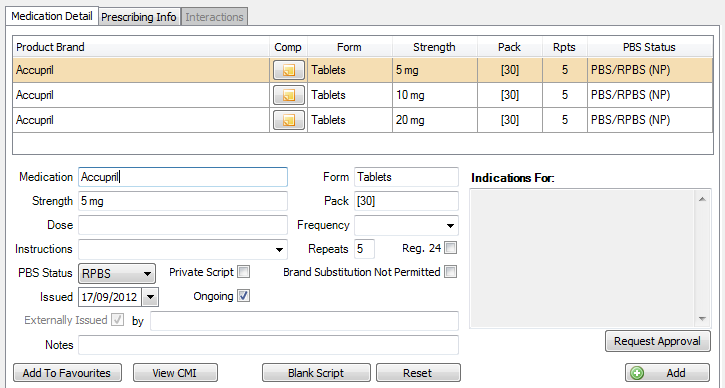Check Brand Substitution Not Permitted box
The image size is (725, 388).
(450, 272)
